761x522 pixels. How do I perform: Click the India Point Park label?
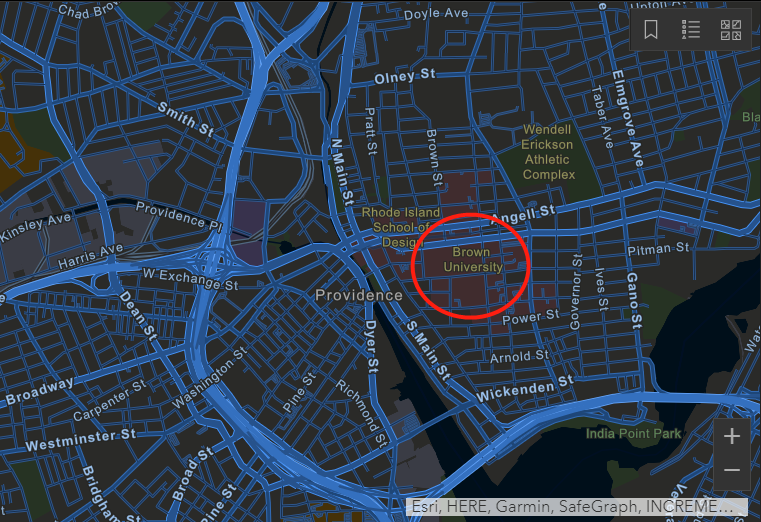point(633,434)
